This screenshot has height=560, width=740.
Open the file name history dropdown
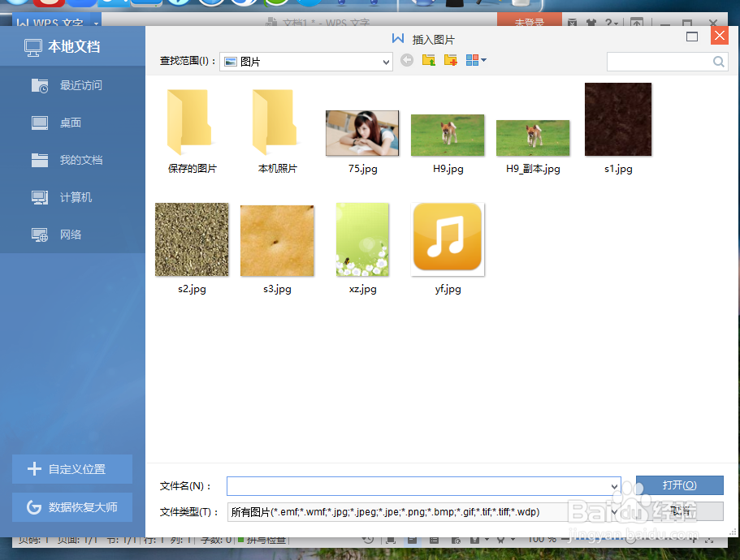click(x=615, y=485)
